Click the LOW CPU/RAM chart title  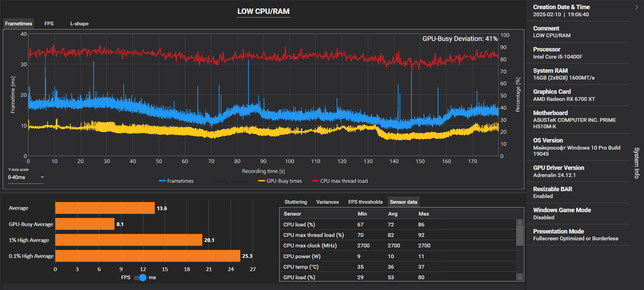[x=263, y=12]
